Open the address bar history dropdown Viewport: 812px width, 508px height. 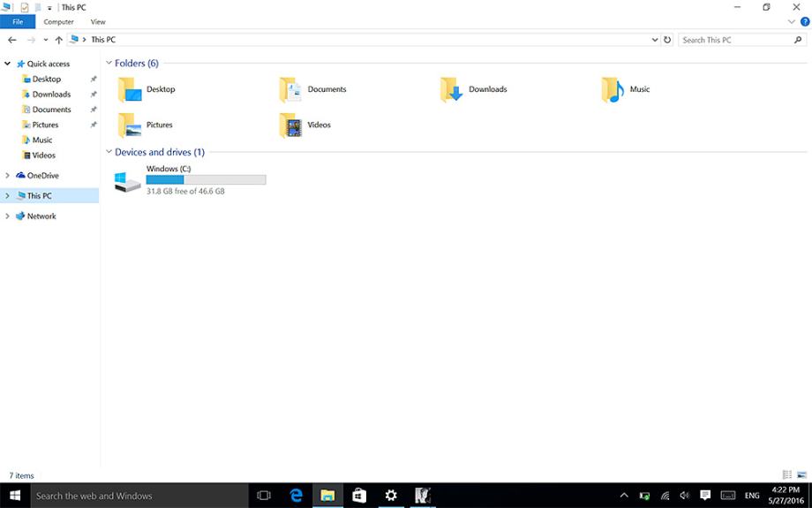[x=655, y=40]
